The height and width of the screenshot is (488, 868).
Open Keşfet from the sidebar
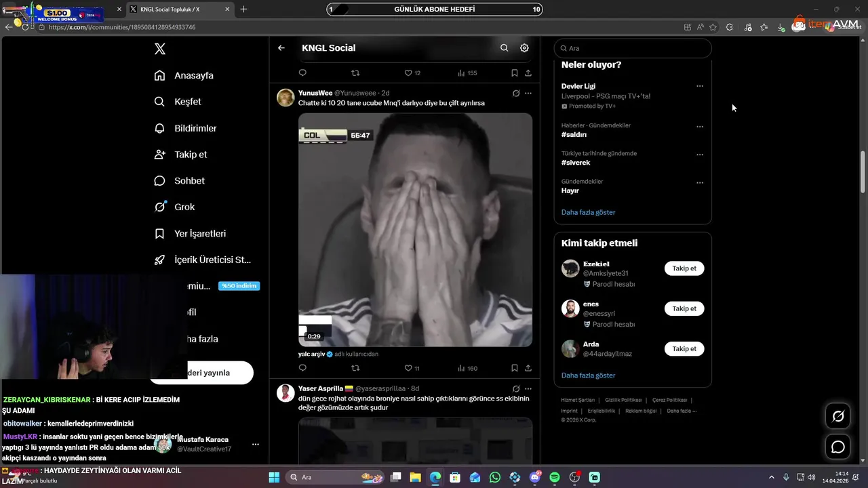click(178, 102)
